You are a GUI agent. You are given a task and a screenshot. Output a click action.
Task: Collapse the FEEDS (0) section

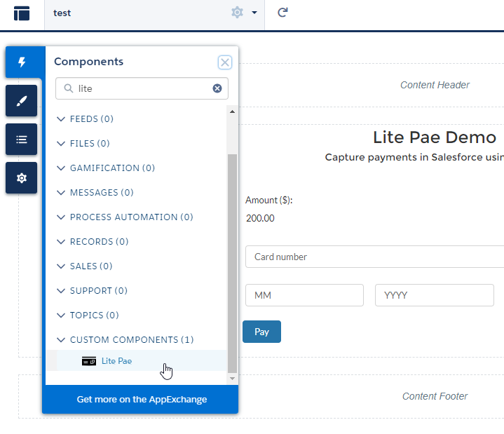click(86, 119)
